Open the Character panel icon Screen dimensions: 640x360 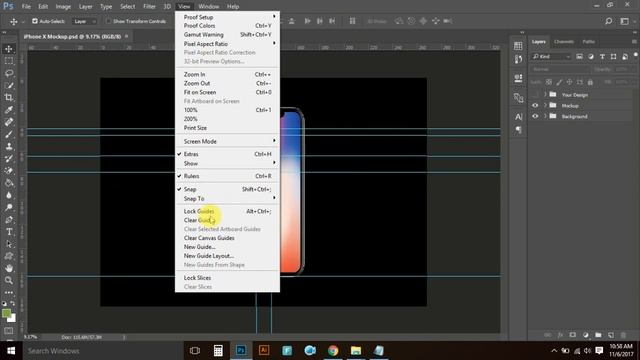tap(518, 117)
